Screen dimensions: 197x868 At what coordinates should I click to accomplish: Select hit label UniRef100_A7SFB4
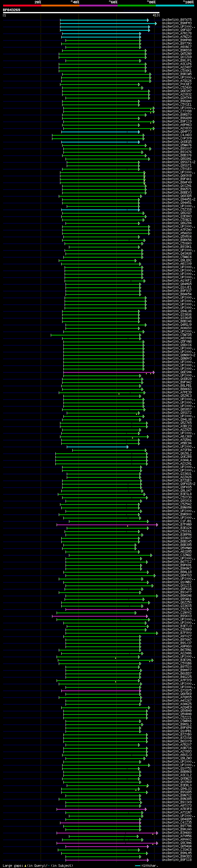(x=177, y=450)
